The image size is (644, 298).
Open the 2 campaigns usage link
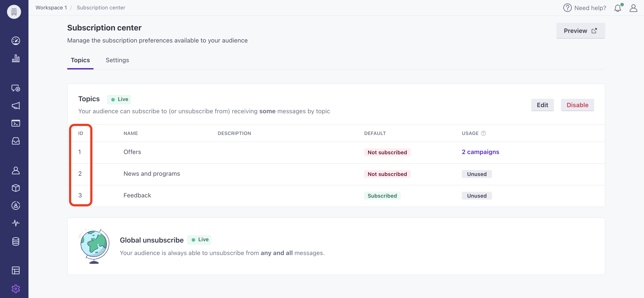[480, 152]
